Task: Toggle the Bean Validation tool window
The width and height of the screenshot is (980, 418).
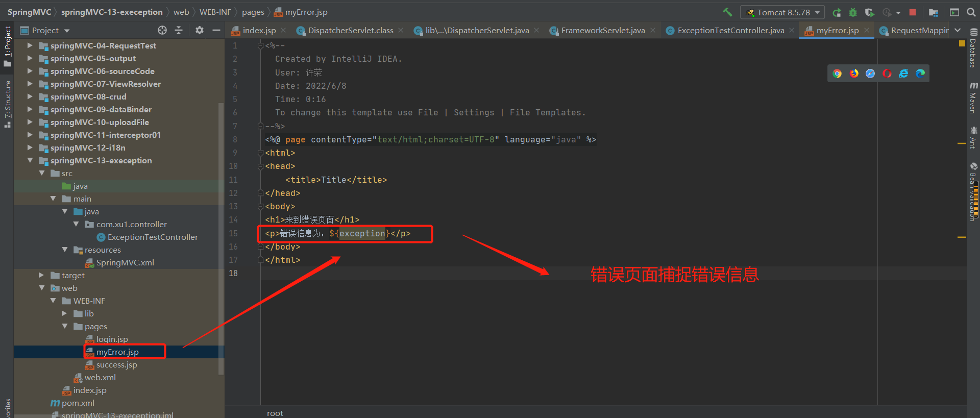Action: [973, 191]
